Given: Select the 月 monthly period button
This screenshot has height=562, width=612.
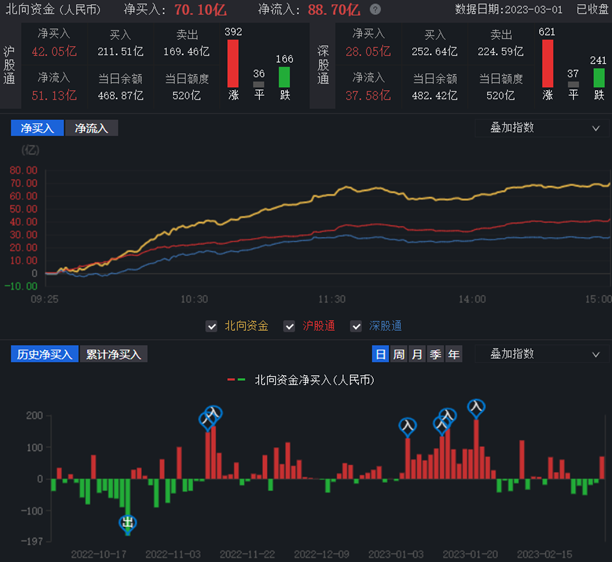Looking at the screenshot, I should coord(417,354).
